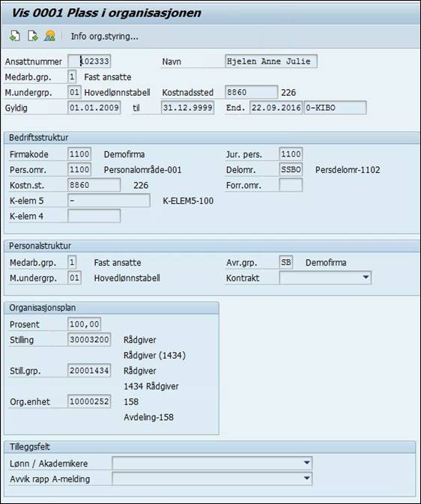The image size is (421, 504).
Task: Click the Medarb.grp. field in the header
Action: click(x=72, y=77)
